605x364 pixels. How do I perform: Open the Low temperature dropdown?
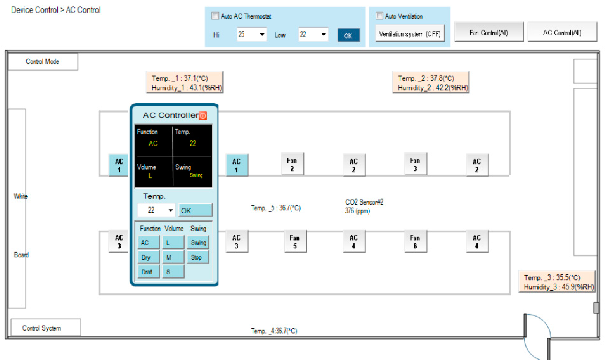pos(323,34)
